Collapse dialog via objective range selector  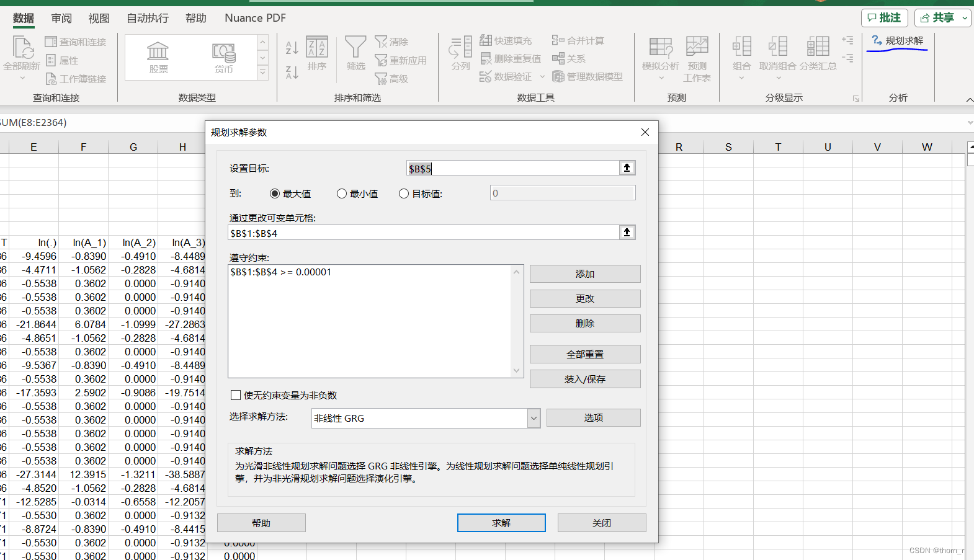coord(627,168)
